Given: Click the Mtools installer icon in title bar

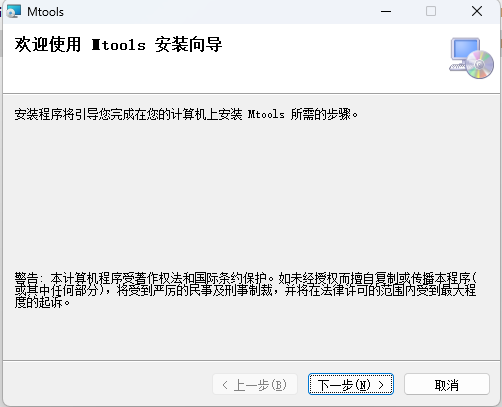Looking at the screenshot, I should click(x=14, y=11).
